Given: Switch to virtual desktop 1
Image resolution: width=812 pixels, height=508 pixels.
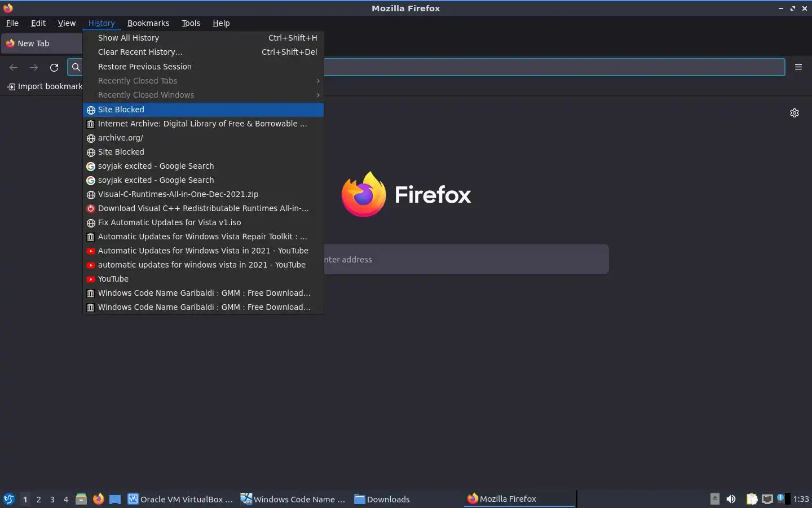Looking at the screenshot, I should pos(25,499).
